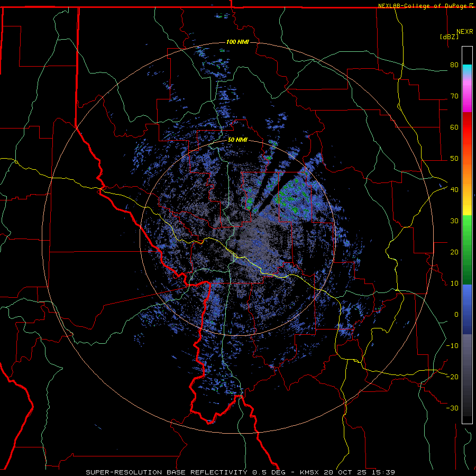Click the blue segment of the dBZ color bar
This screenshot has width=476, height=476.
click(467, 309)
